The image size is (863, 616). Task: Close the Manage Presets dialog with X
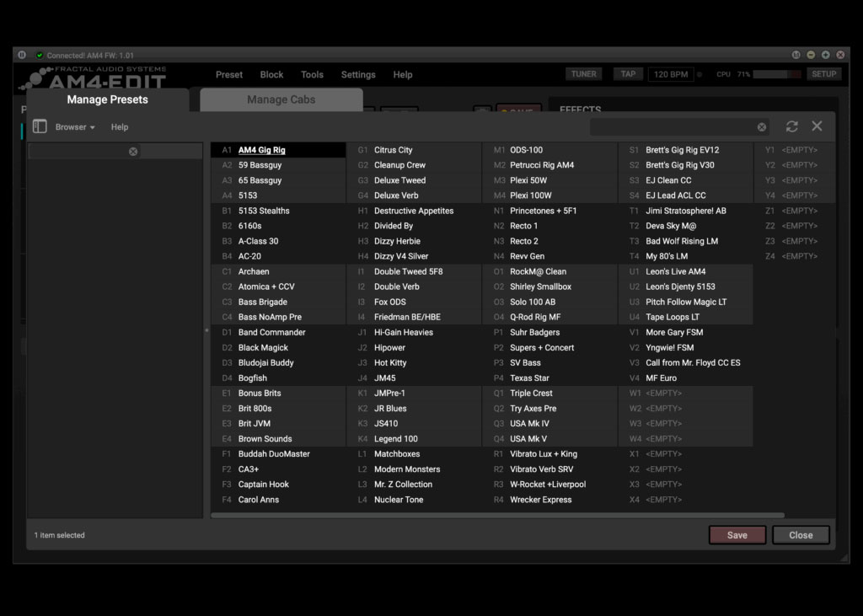817,126
